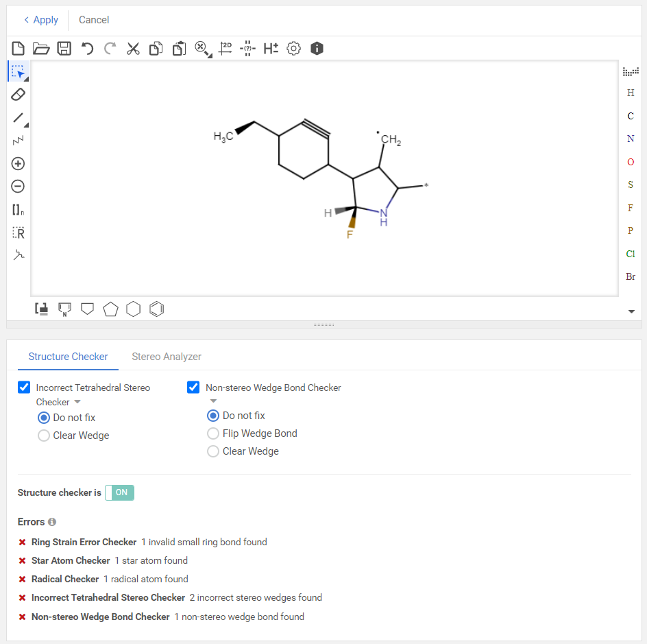Viewport: 647px width, 644px height.
Task: Save structure using floppy disk icon
Action: 64,49
